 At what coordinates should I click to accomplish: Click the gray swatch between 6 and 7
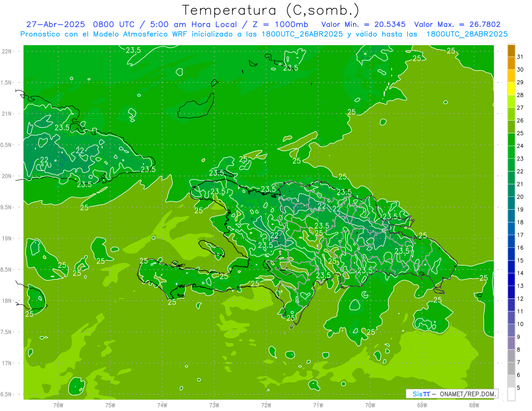pyautogui.click(x=511, y=368)
